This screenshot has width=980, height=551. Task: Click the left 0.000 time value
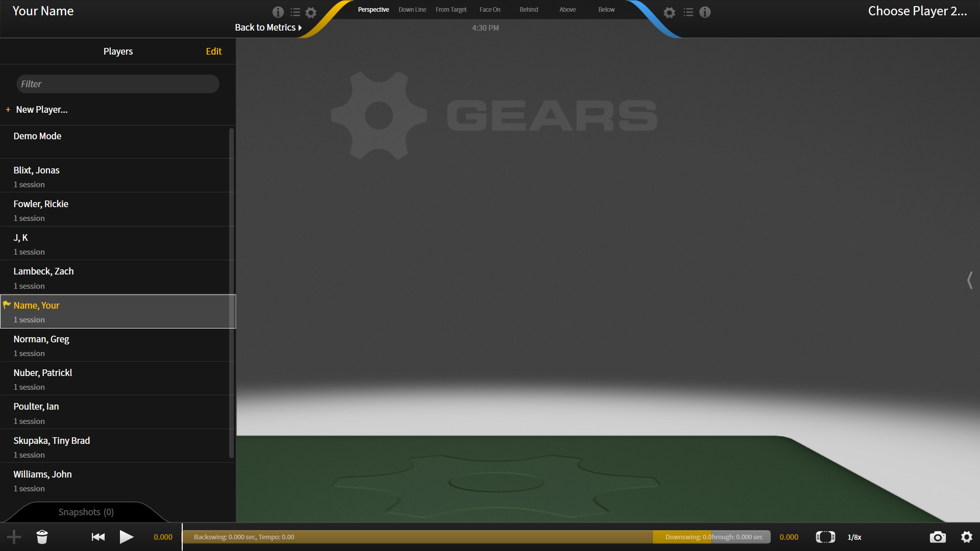click(x=163, y=537)
